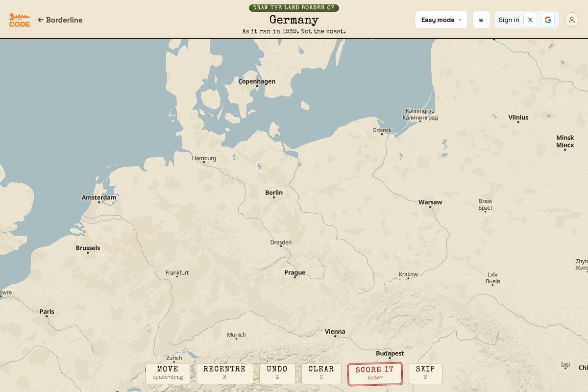Screen dimensions: 588x392
Task: Click the Brussels label on the map
Action: point(88,248)
